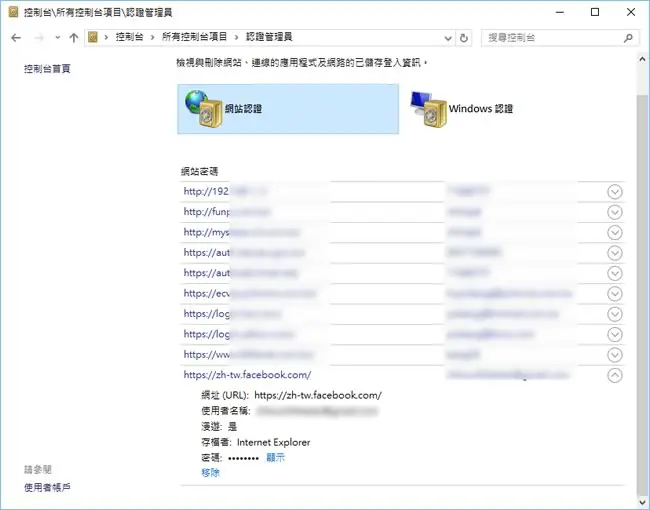This screenshot has height=510, width=650.
Task: Refresh the control panel address bar
Action: [464, 38]
